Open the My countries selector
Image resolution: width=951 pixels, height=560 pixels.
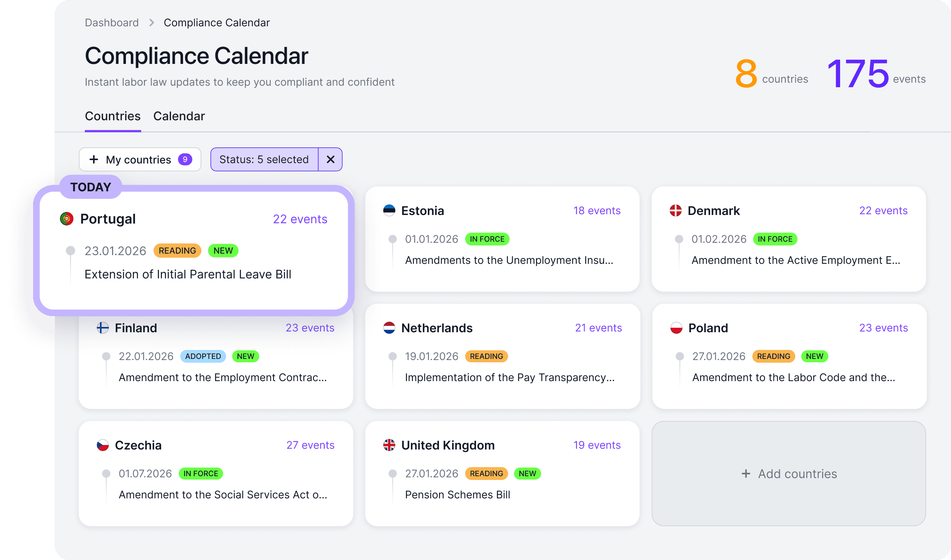[140, 160]
